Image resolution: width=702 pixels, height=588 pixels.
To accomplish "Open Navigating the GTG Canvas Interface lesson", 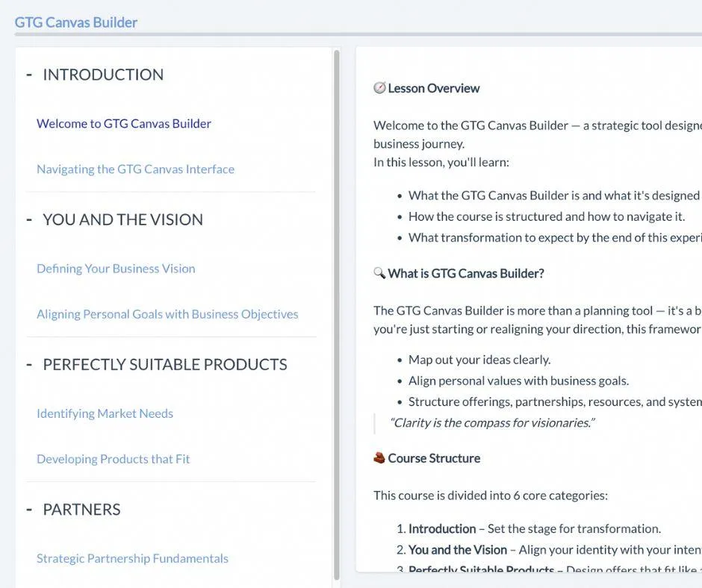I will (x=135, y=169).
